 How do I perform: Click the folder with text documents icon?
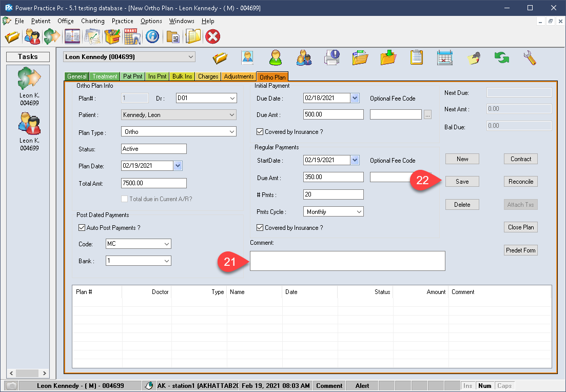click(360, 58)
